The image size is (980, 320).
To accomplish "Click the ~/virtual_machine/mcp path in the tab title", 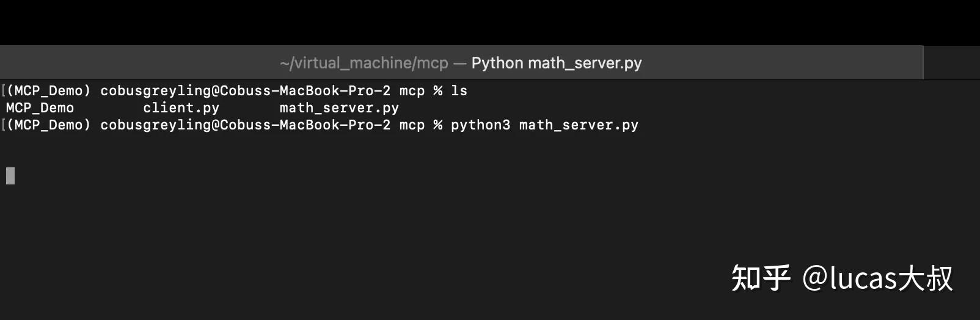I will pyautogui.click(x=364, y=63).
